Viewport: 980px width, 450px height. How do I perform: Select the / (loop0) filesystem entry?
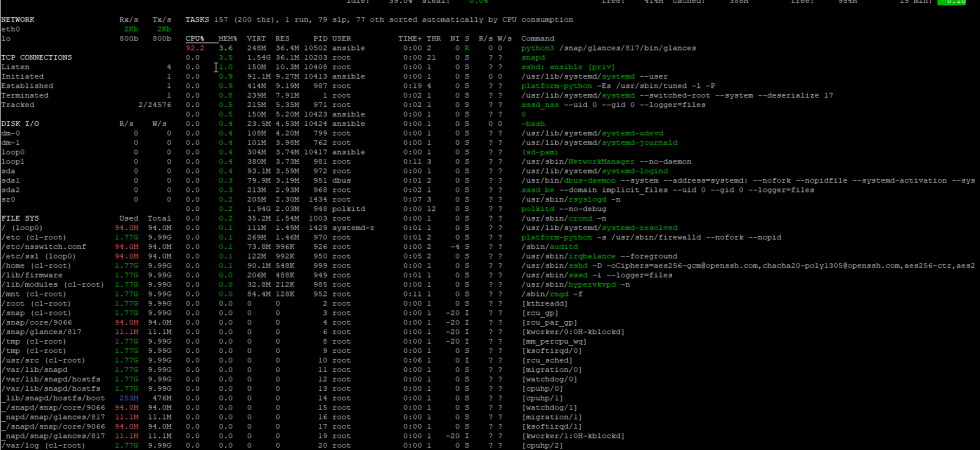[86, 228]
